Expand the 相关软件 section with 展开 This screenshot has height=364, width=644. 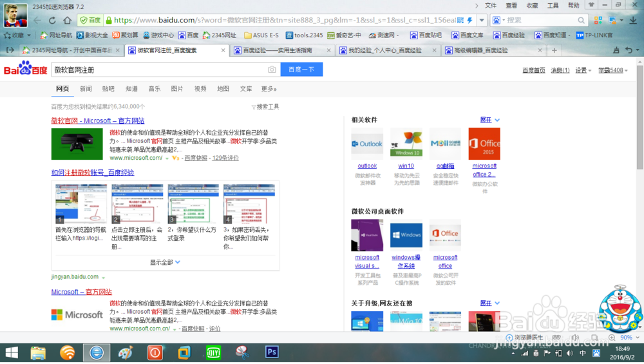(x=489, y=120)
